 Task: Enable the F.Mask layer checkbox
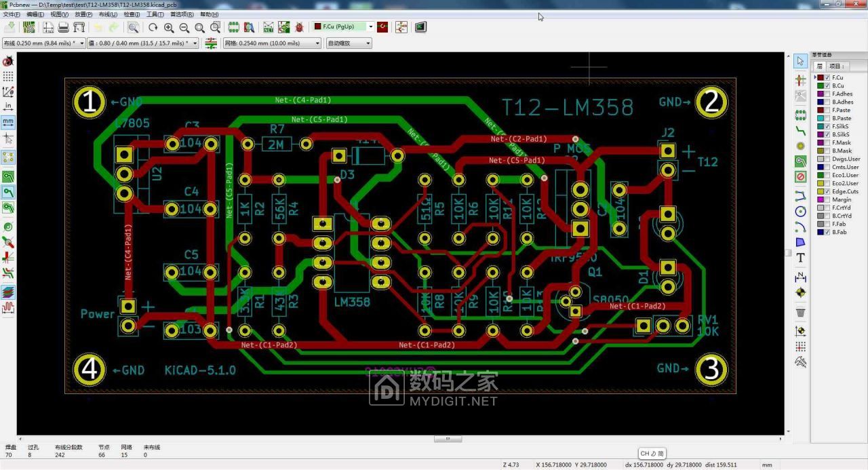click(x=827, y=143)
